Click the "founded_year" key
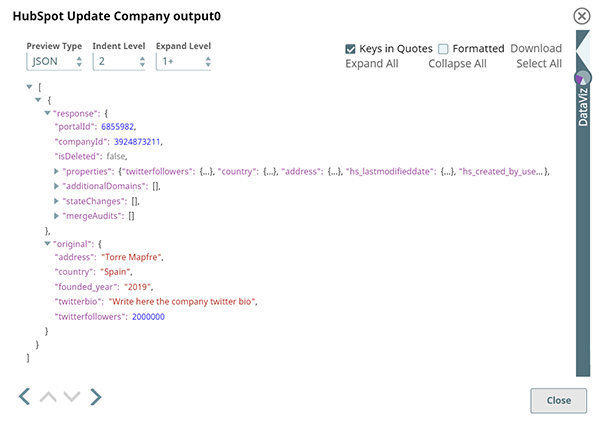 (86, 287)
